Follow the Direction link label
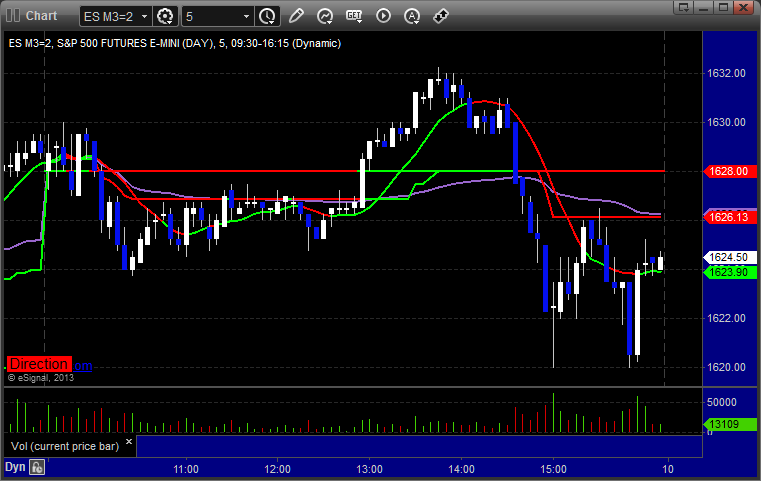 click(39, 364)
